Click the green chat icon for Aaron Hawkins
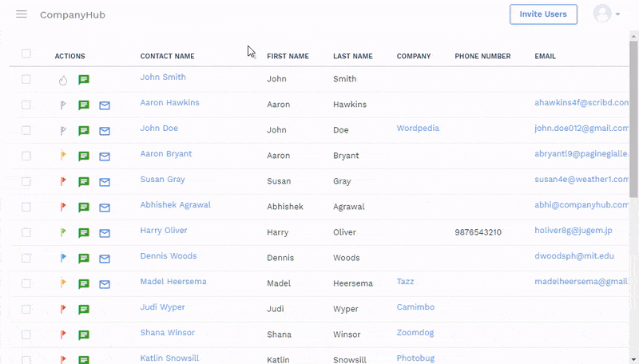 (84, 105)
